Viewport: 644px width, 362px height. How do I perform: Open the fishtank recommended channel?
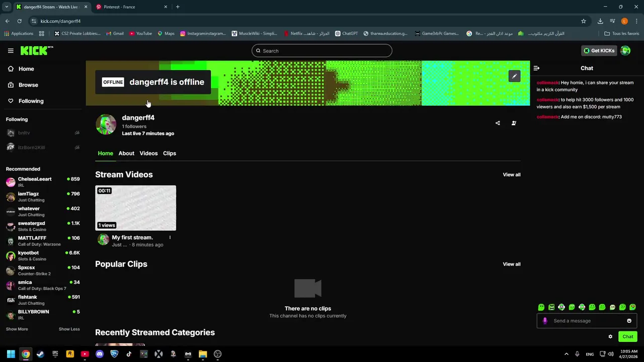click(x=43, y=300)
